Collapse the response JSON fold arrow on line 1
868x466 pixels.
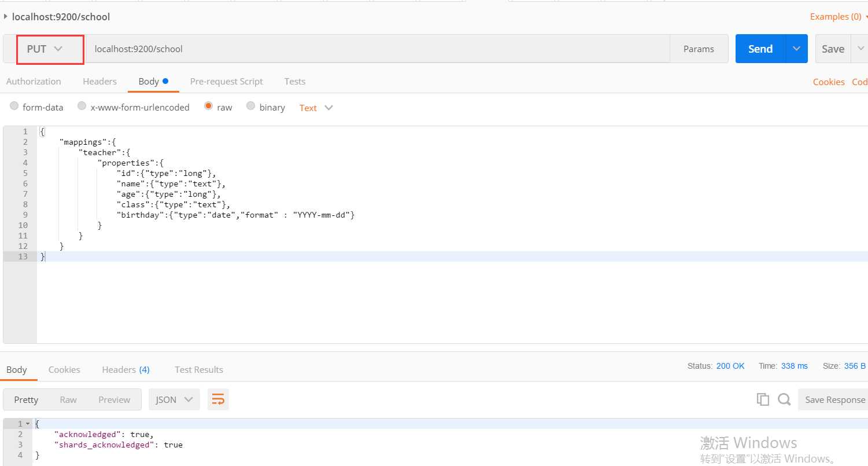(x=28, y=424)
